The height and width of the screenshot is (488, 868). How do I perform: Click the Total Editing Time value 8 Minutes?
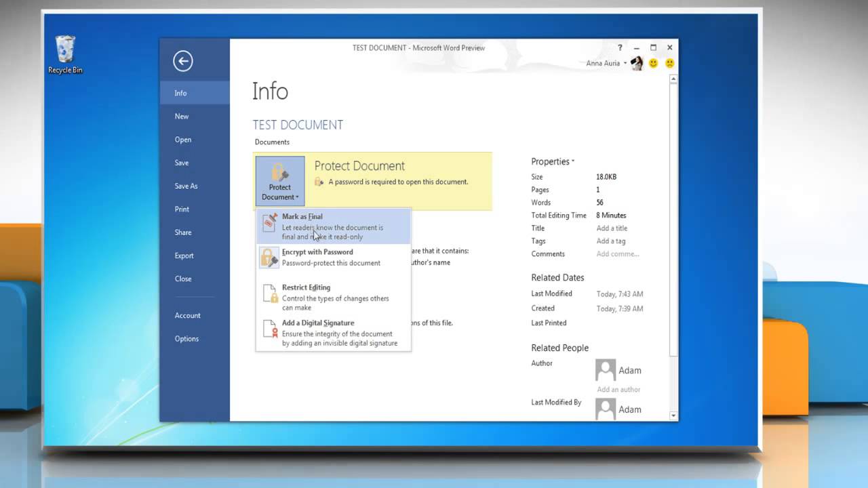[611, 216]
